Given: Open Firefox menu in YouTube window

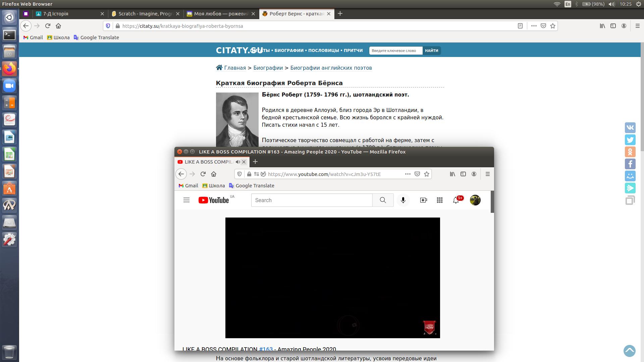Looking at the screenshot, I should (x=488, y=174).
